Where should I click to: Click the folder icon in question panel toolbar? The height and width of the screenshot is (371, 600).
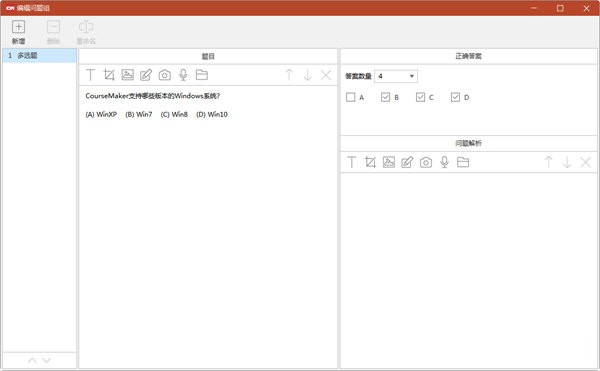tap(202, 75)
